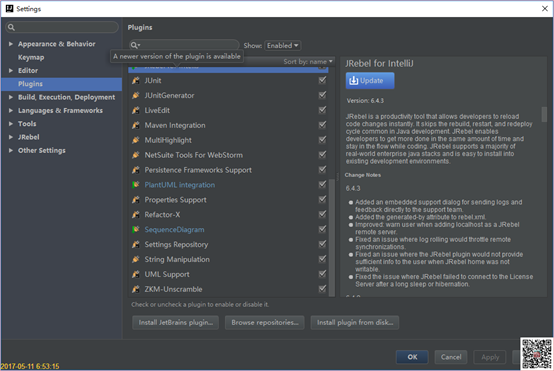
Task: Open Other Settings category
Action: click(42, 151)
